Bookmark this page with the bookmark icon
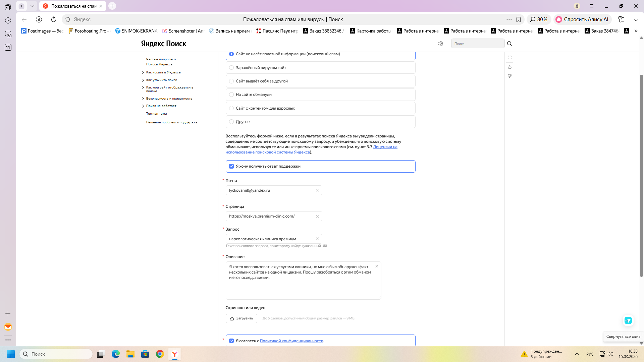The height and width of the screenshot is (362, 644). click(519, 19)
